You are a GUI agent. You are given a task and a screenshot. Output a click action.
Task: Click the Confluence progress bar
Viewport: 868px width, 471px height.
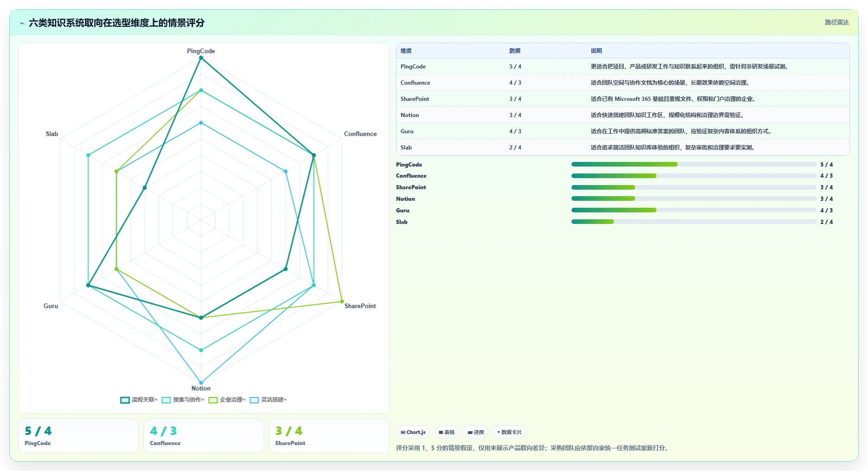[x=694, y=176]
